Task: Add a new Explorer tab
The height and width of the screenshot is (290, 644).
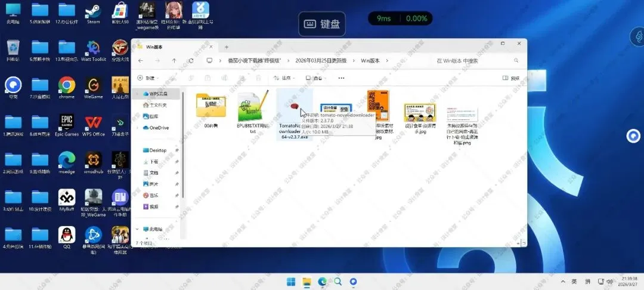Action: (226, 47)
